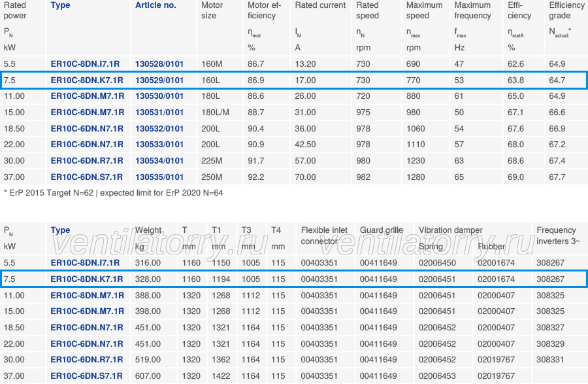Viewport: 588px width, 384px height.
Task: Open article number 130534/0101 link
Action: (159, 161)
